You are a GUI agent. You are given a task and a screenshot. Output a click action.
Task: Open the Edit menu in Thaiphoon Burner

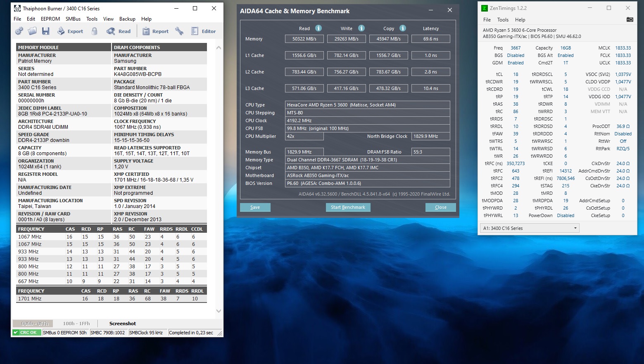coord(31,19)
